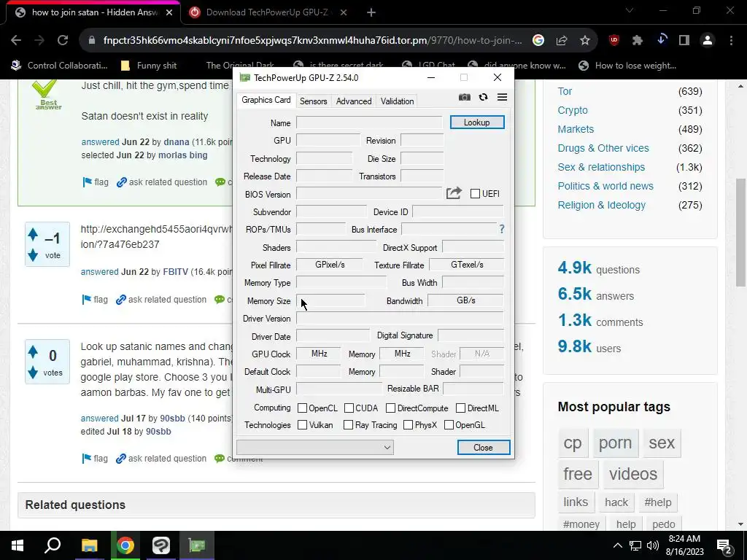Open Religion & Ideology category link

click(601, 205)
